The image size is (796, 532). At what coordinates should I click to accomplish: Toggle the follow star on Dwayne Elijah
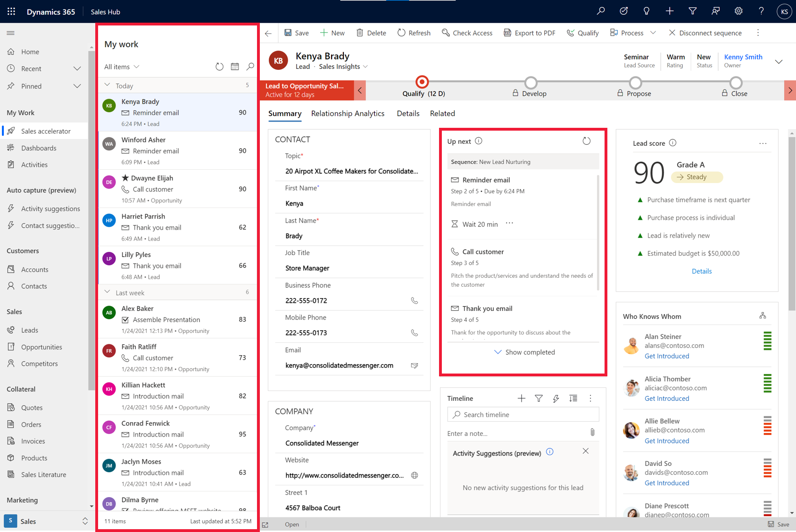(x=125, y=178)
